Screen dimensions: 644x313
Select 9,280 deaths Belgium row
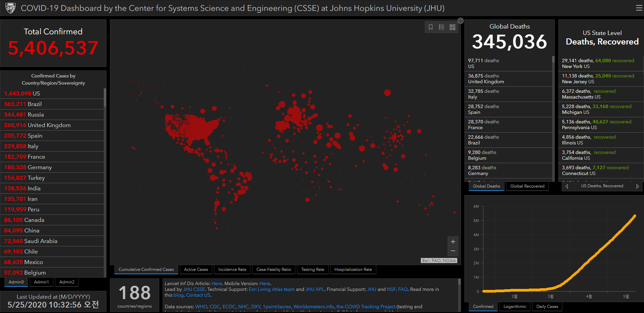pyautogui.click(x=508, y=155)
